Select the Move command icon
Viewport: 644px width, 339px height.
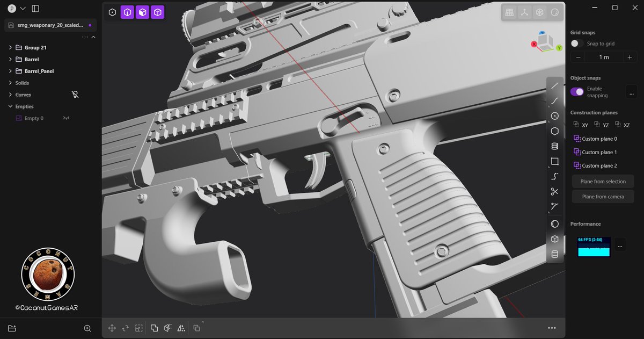coord(112,328)
